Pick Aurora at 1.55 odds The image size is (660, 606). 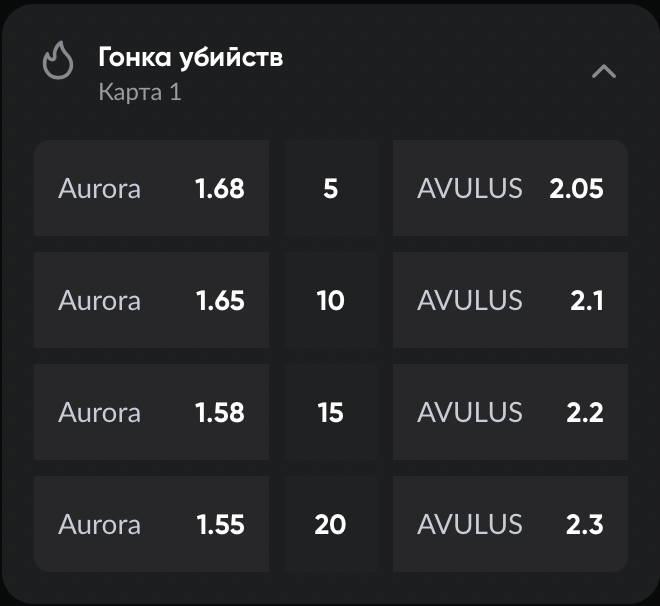point(151,524)
